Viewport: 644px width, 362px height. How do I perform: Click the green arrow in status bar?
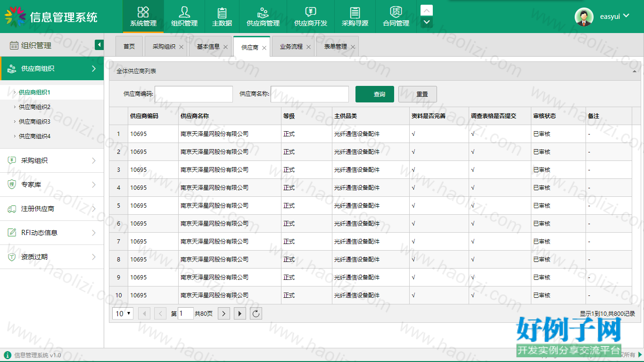(640, 354)
